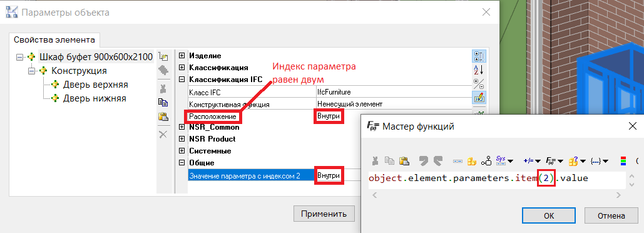Image resolution: width=644 pixels, height=233 pixels.
Task: Click the Применить button
Action: (x=324, y=214)
